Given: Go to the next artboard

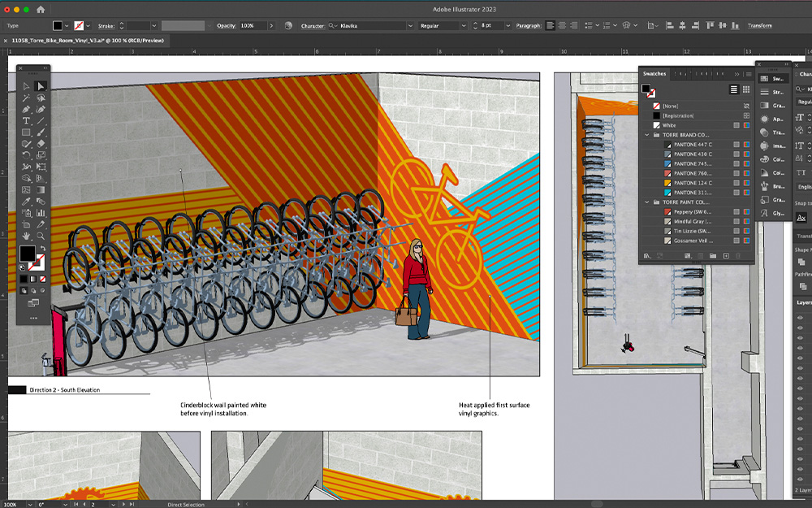Looking at the screenshot, I should (x=123, y=505).
